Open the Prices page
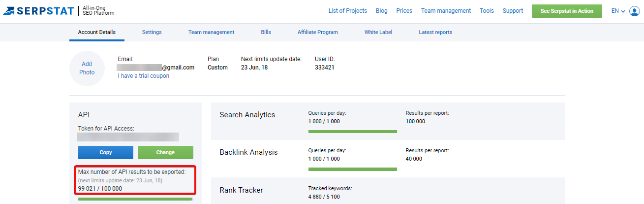The width and height of the screenshot is (644, 204). tap(404, 11)
